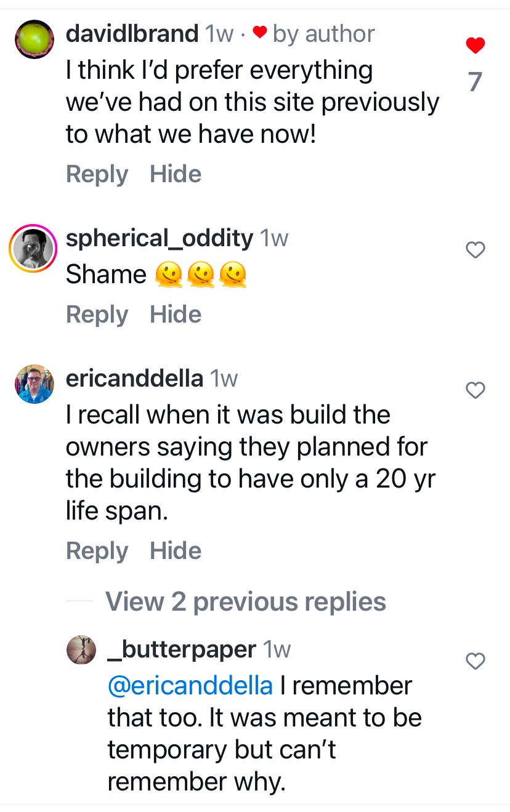
Task: View like count 7 on davidlbrand's comment
Action: coord(474,81)
